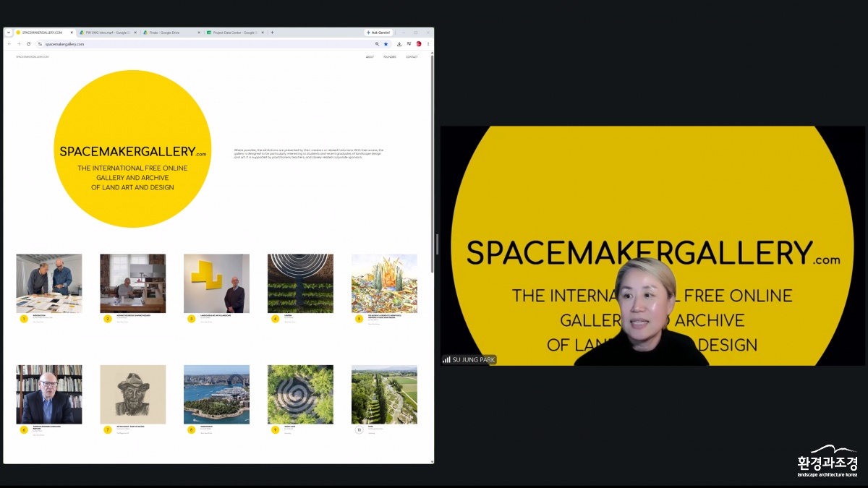Open the ABOUT page link
Image resolution: width=868 pixels, height=488 pixels.
click(370, 56)
